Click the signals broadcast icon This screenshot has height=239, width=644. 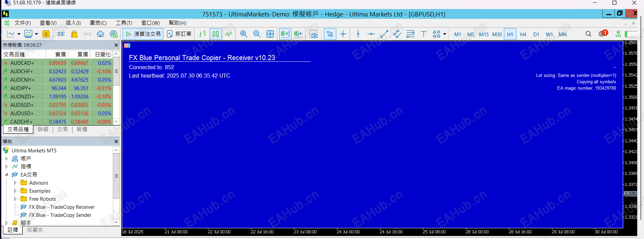pos(87,34)
